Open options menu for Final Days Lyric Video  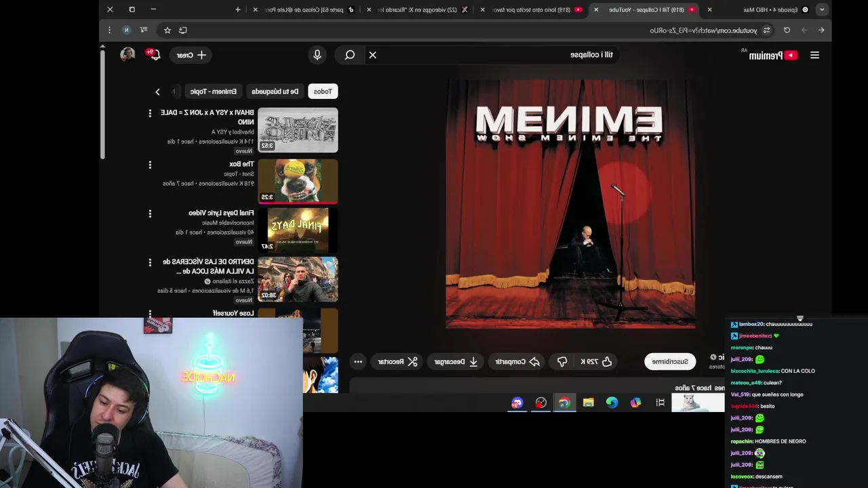point(150,213)
